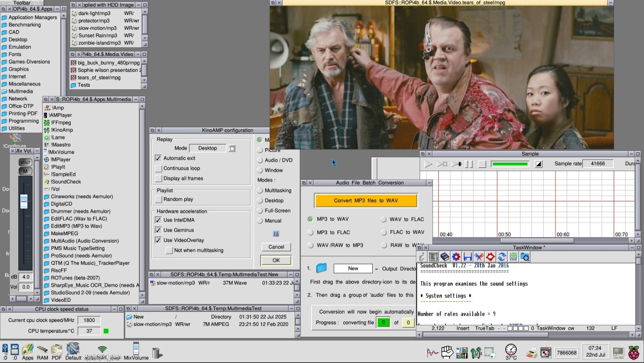Image resolution: width=644 pixels, height=363 pixels.
Task: Click black-and-white triangle icon in Sample toolbar
Action: coord(539,164)
